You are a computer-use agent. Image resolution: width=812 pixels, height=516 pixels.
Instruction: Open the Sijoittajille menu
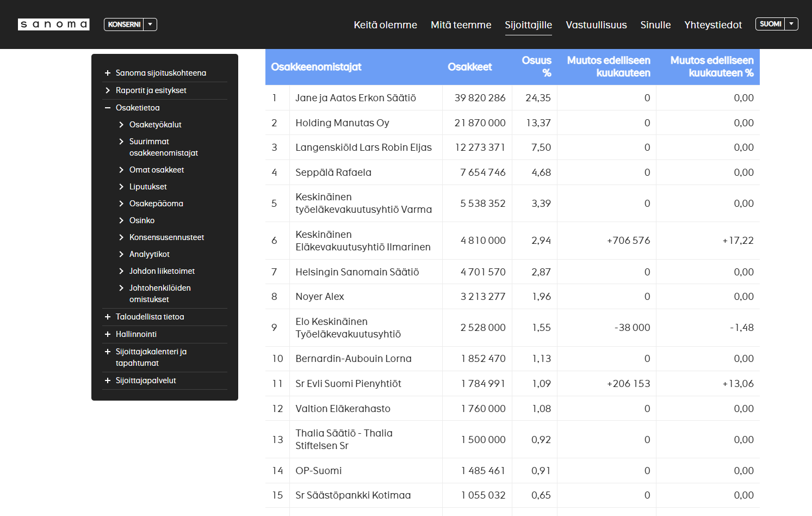tap(528, 25)
